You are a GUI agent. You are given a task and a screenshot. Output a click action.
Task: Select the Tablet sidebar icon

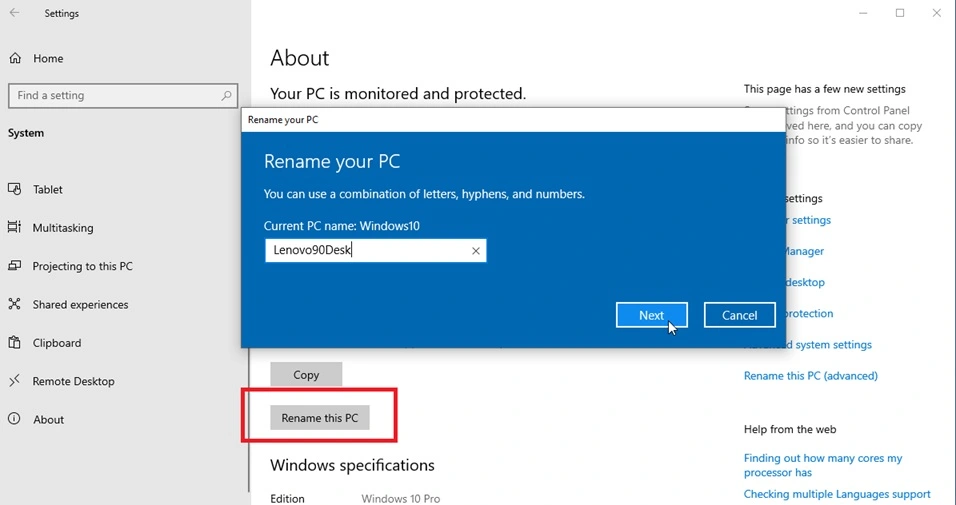coord(15,189)
